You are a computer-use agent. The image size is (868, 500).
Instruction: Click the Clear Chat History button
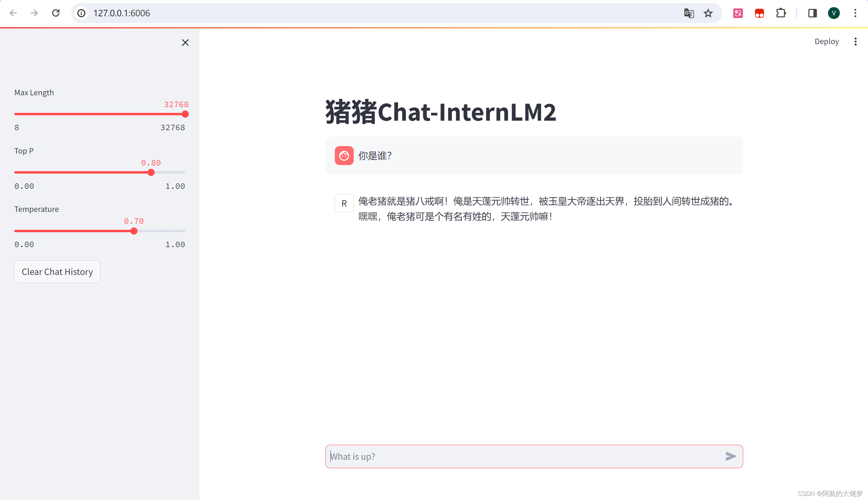pyautogui.click(x=57, y=272)
